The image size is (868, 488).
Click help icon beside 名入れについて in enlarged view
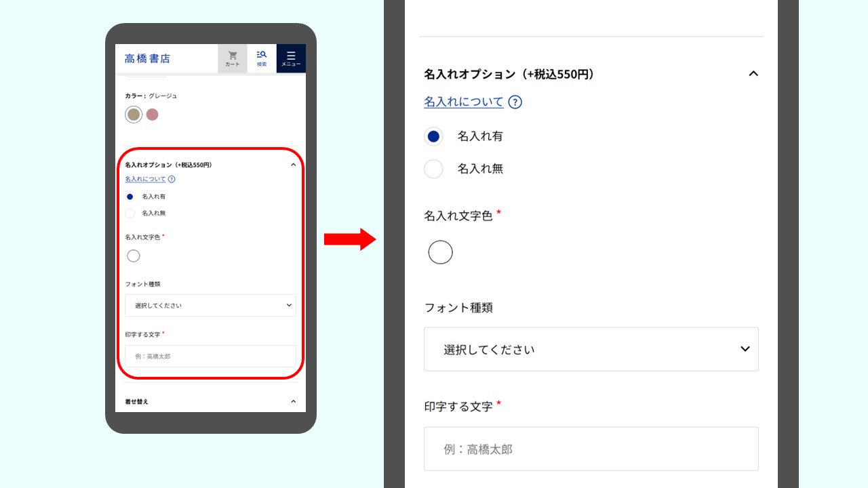coord(515,102)
